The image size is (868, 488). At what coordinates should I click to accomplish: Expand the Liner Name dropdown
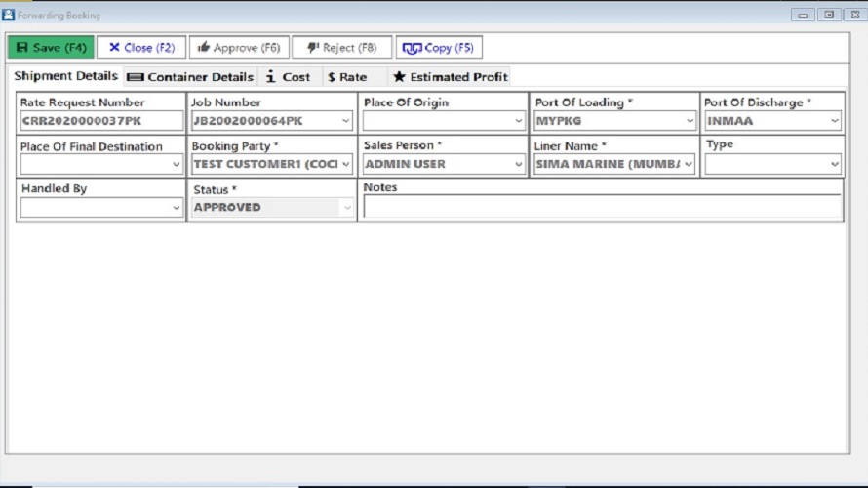[x=689, y=164]
